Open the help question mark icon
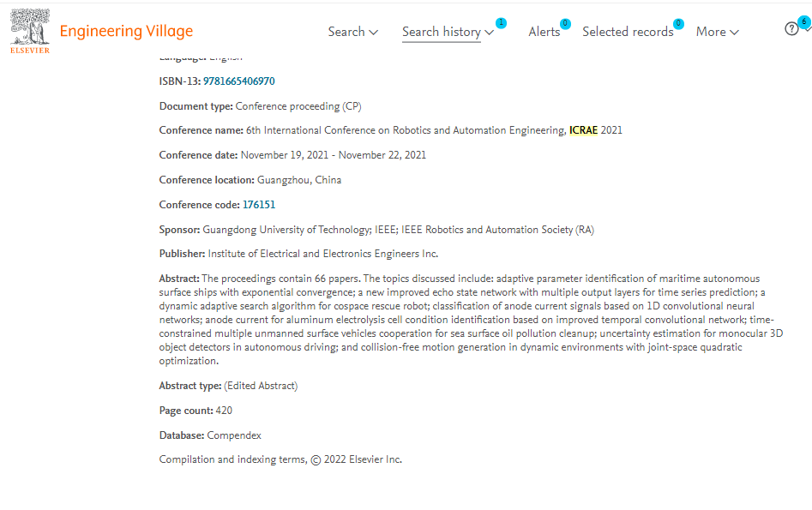This screenshot has width=812, height=510. coord(791,29)
